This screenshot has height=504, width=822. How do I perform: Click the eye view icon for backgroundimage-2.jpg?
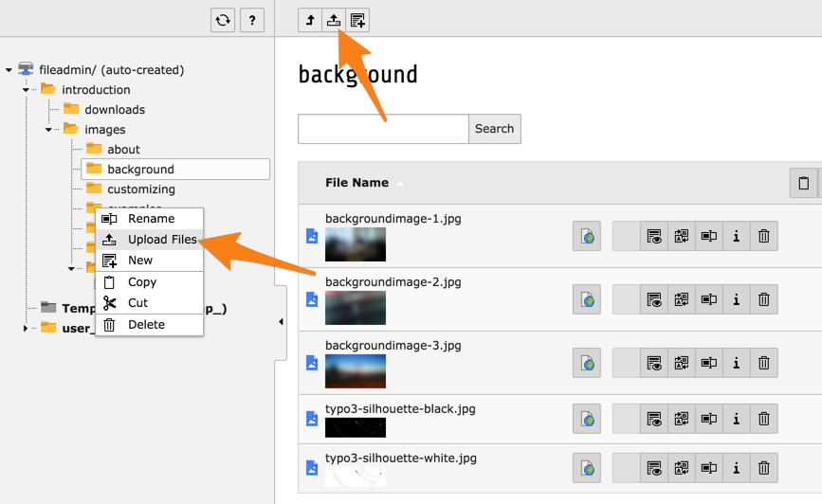[x=654, y=299]
